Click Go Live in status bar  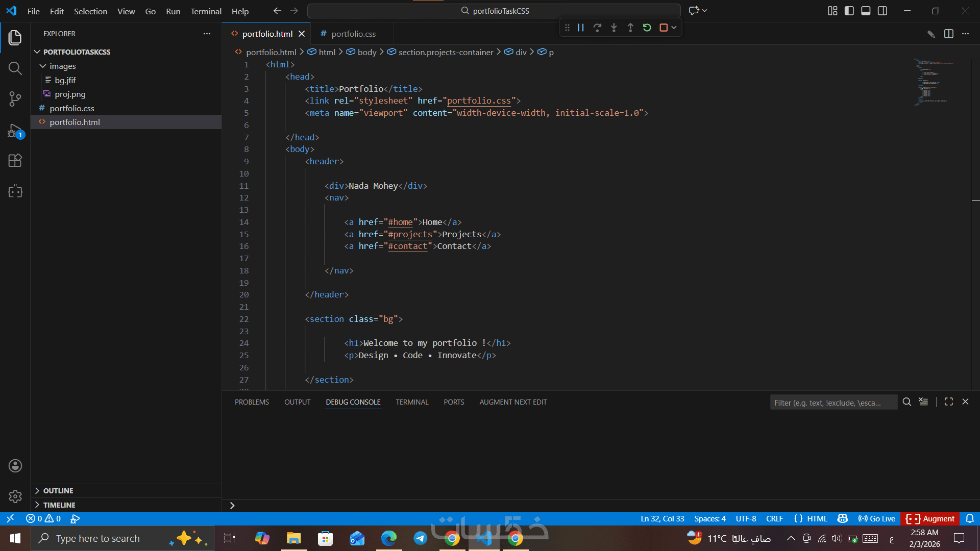click(x=877, y=518)
